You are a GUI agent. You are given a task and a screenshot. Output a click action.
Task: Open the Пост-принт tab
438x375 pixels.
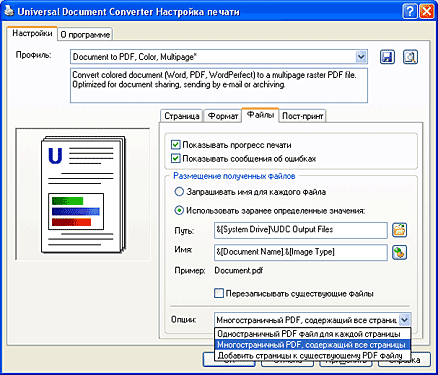tap(302, 116)
